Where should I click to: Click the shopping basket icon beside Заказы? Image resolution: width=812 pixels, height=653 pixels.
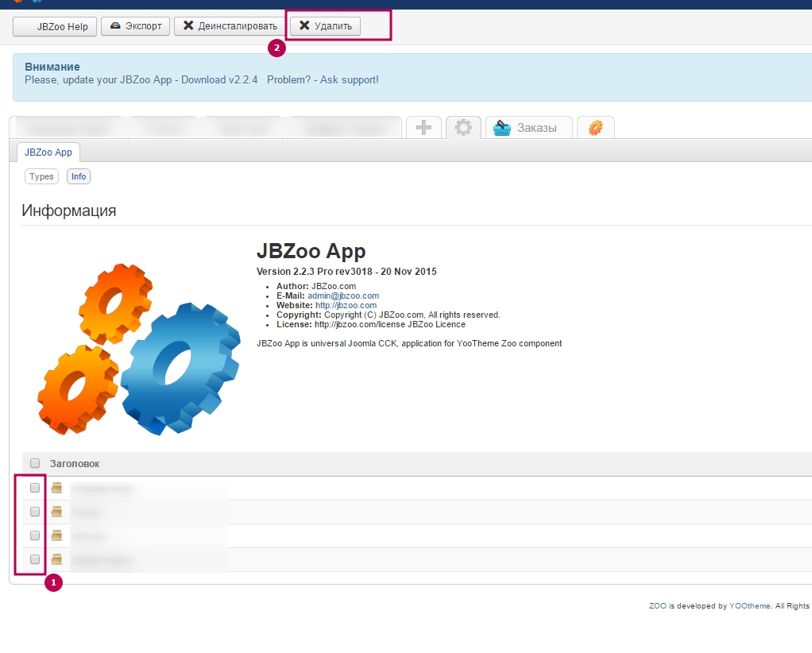[502, 128]
